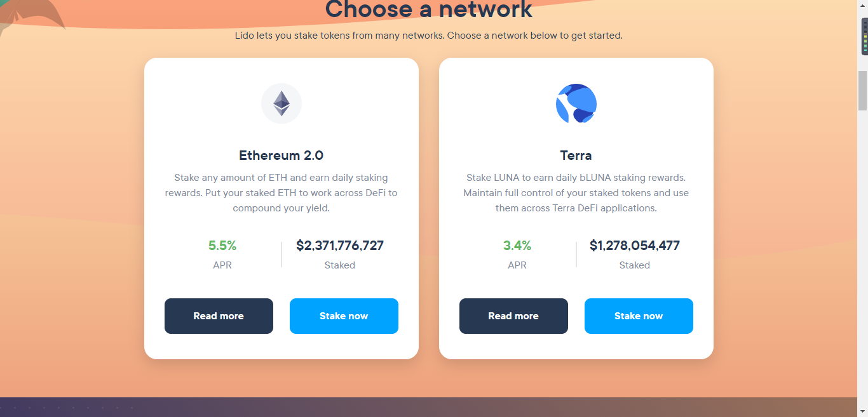Click the Terra blue globe logo
Viewport: 868px width, 417px height.
click(576, 103)
